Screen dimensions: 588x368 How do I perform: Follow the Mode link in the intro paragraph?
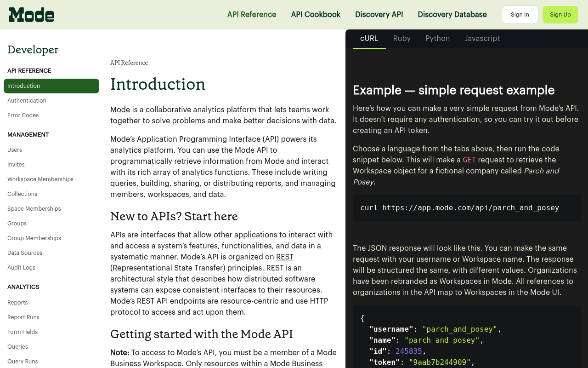(120, 109)
